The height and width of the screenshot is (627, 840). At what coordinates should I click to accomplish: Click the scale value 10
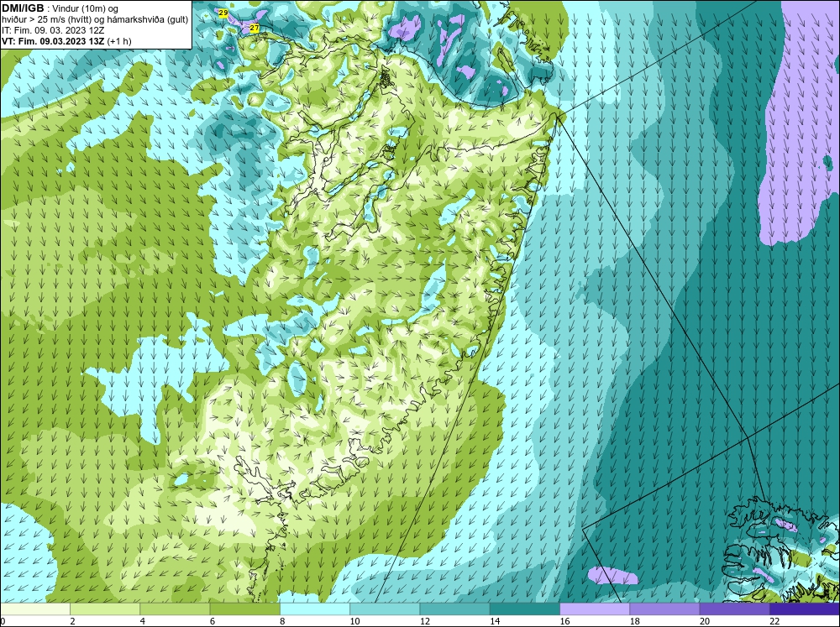[x=354, y=621]
